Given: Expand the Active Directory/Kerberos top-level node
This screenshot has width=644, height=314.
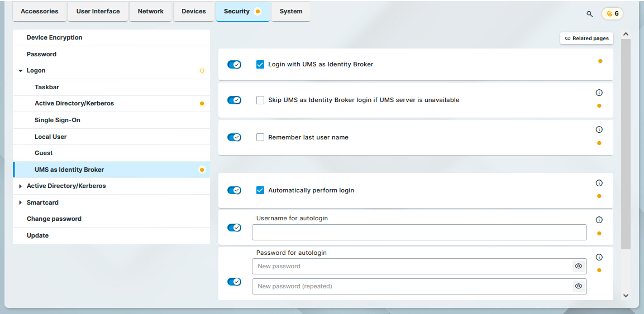Looking at the screenshot, I should pyautogui.click(x=21, y=186).
